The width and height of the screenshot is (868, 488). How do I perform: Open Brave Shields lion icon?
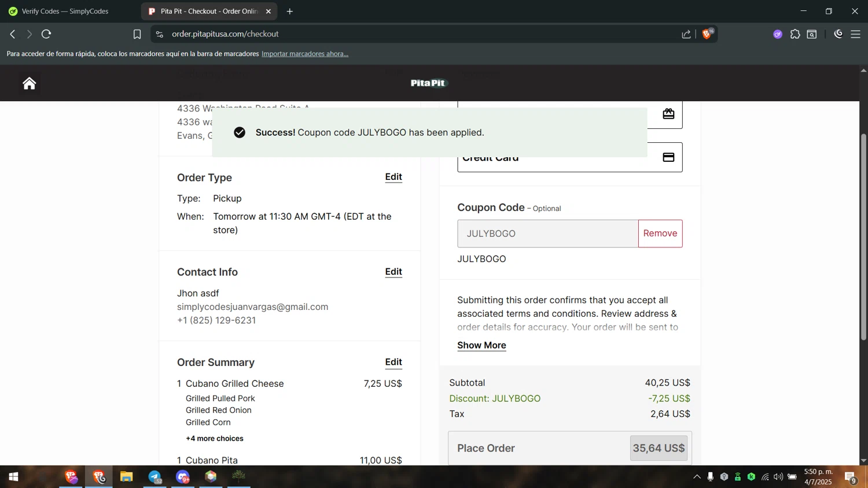click(x=707, y=34)
